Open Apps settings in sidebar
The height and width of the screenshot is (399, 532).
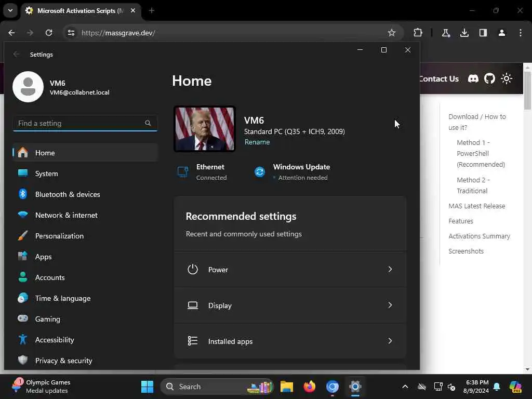click(x=85, y=257)
